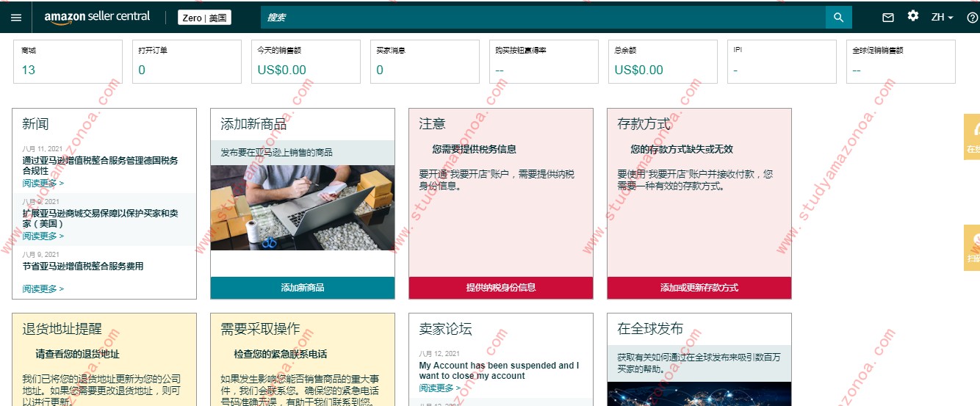Open forum post My Account has been suspended
This screenshot has width=980, height=406.
[499, 371]
